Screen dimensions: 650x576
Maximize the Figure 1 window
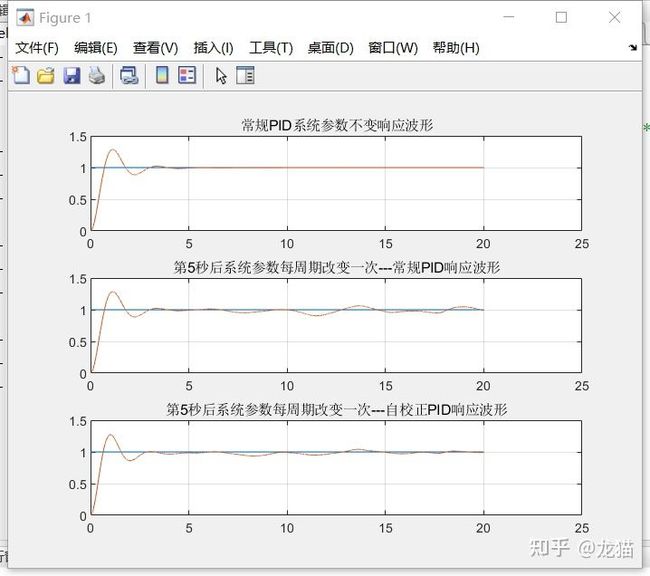pyautogui.click(x=561, y=17)
